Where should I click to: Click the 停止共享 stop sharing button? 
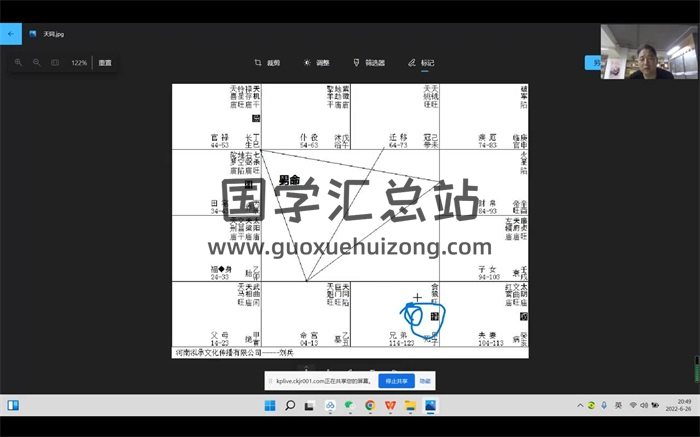pyautogui.click(x=396, y=381)
